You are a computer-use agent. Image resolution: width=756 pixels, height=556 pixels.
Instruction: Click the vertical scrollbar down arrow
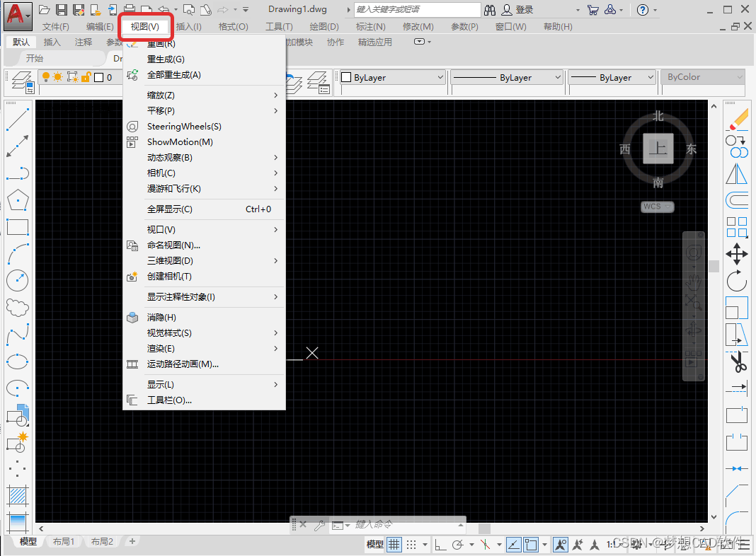714,516
